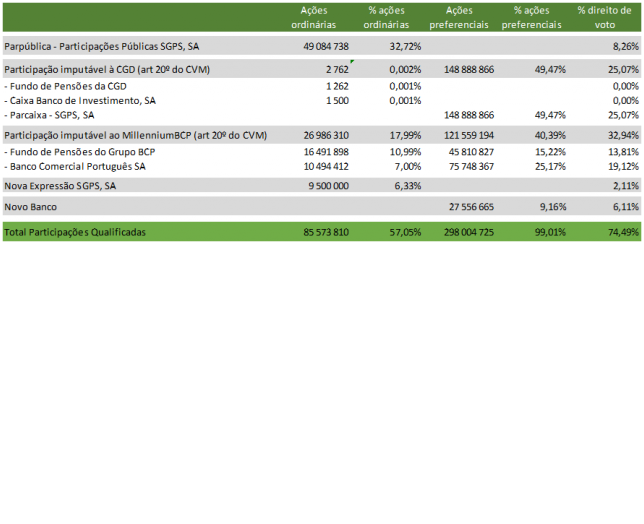Click the 32,94% cell

coord(623,135)
